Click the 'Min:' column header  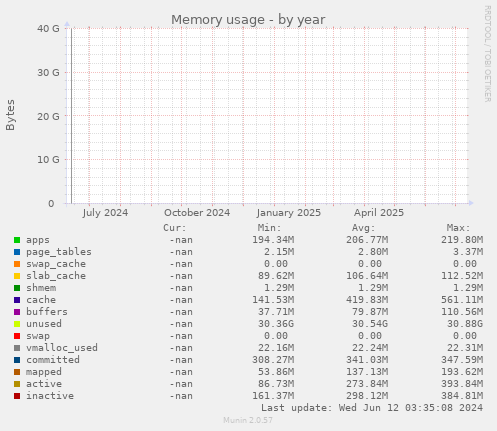click(269, 228)
